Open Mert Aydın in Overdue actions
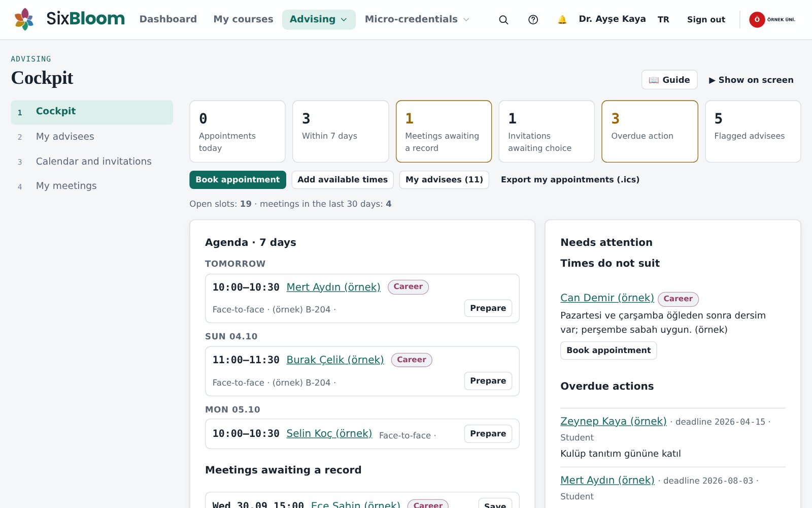The image size is (812, 508). coord(607,480)
